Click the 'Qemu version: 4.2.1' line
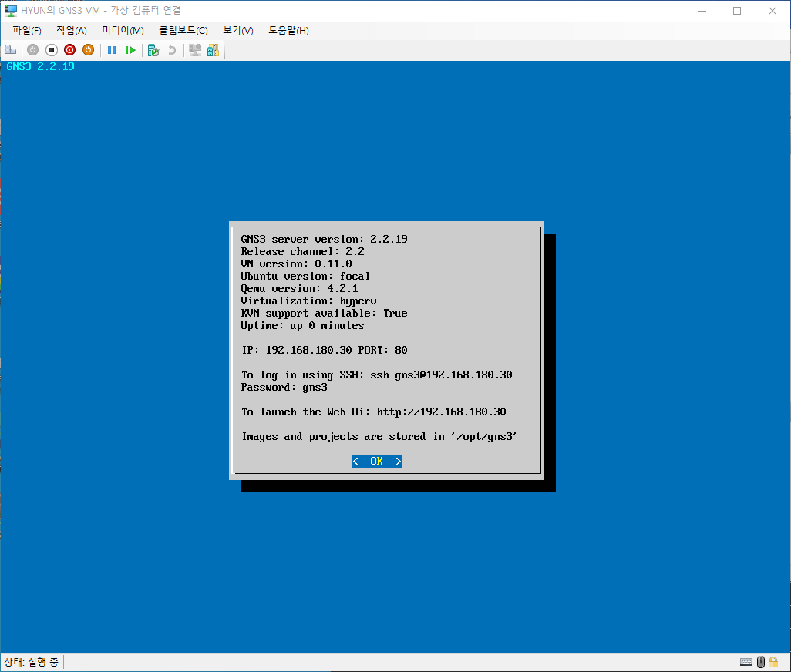 tap(299, 288)
